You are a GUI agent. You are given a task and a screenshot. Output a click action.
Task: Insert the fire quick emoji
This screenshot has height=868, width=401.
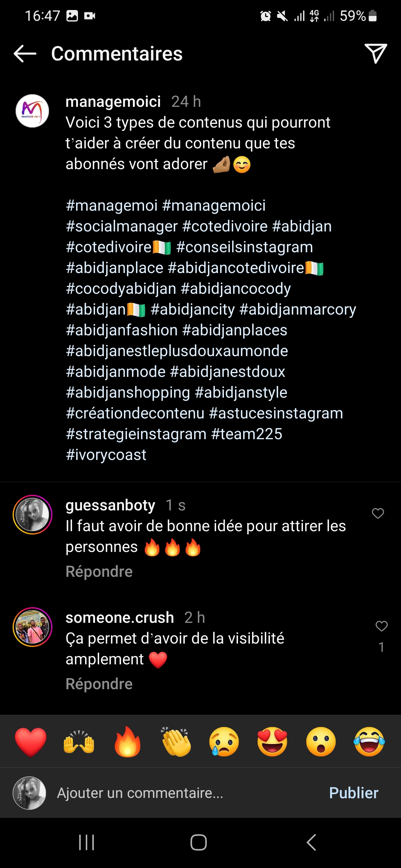127,742
